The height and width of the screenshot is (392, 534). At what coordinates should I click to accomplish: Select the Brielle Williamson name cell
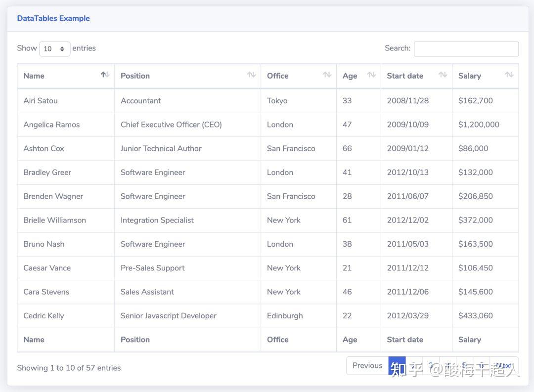[54, 220]
